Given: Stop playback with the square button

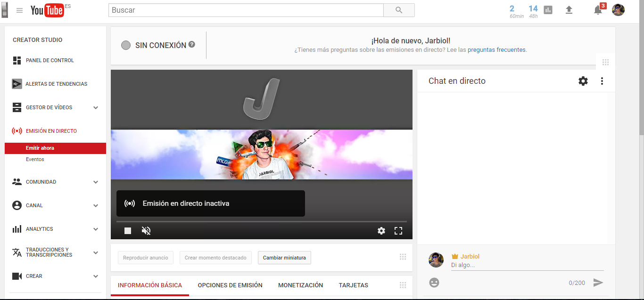Looking at the screenshot, I should click(x=128, y=231).
